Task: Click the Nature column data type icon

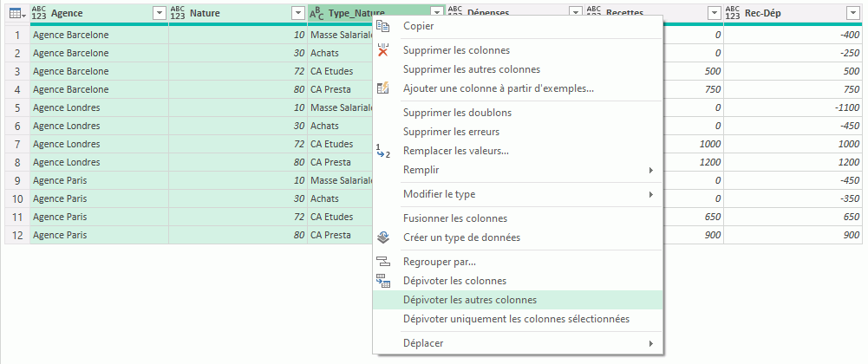Action: point(177,13)
